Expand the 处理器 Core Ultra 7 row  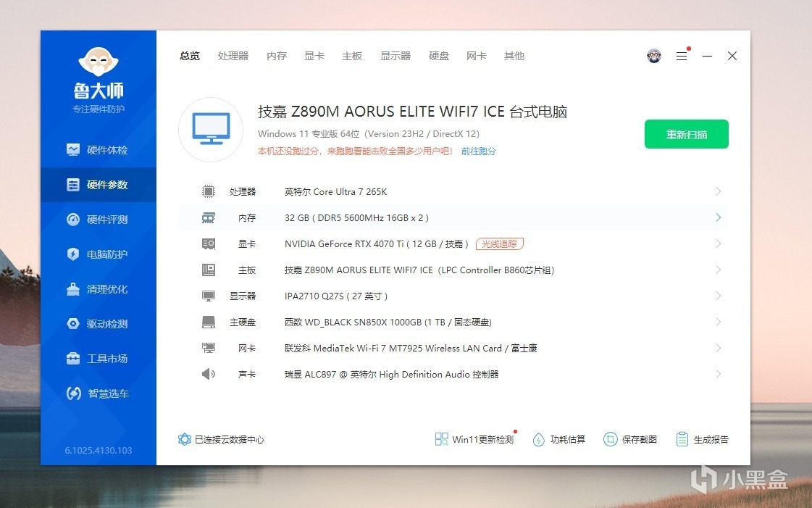click(453, 191)
